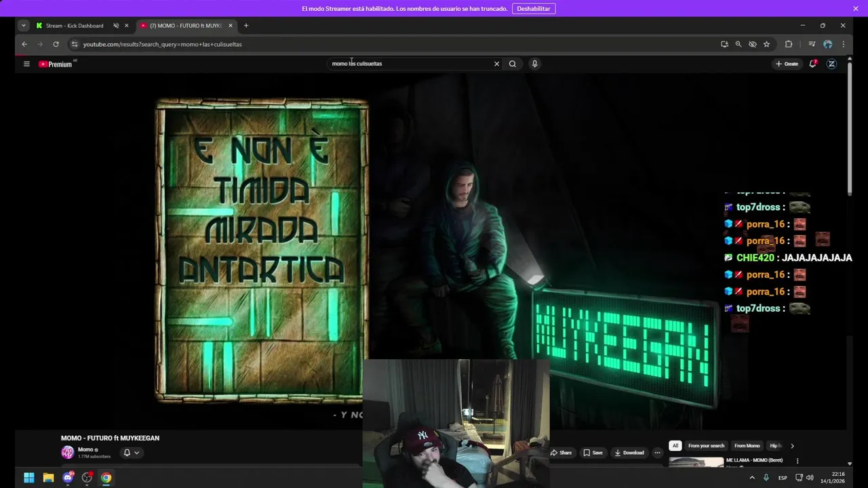Reload the current page

56,44
